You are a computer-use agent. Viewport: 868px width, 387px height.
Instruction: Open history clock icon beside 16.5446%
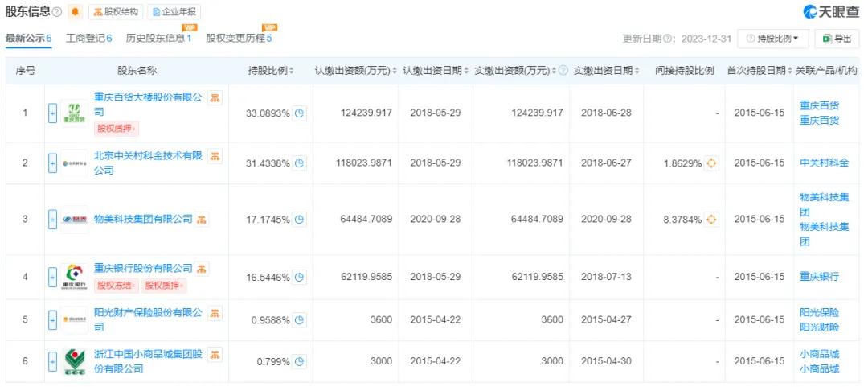point(299,277)
